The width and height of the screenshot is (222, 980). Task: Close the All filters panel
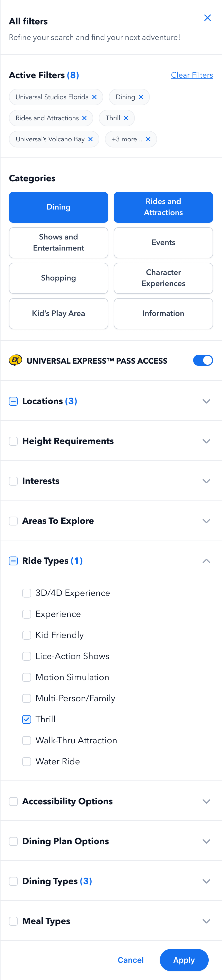(x=208, y=18)
